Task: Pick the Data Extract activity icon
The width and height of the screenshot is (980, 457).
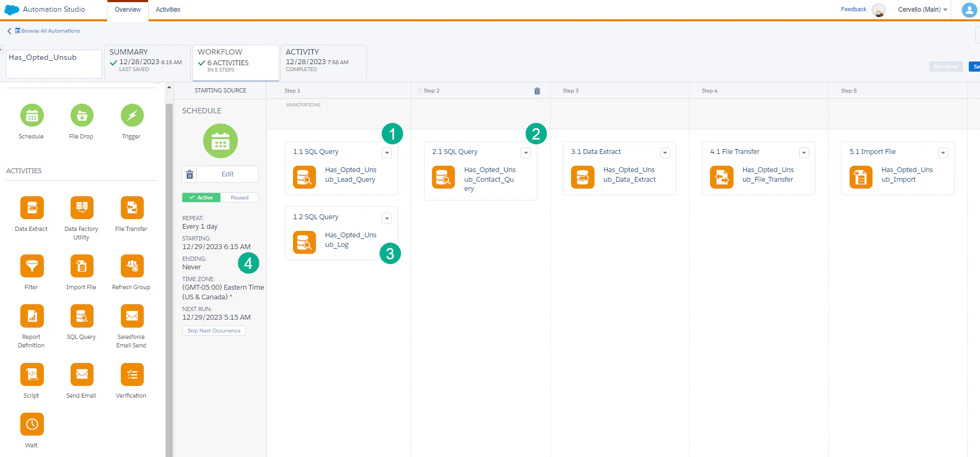Action: click(32, 207)
